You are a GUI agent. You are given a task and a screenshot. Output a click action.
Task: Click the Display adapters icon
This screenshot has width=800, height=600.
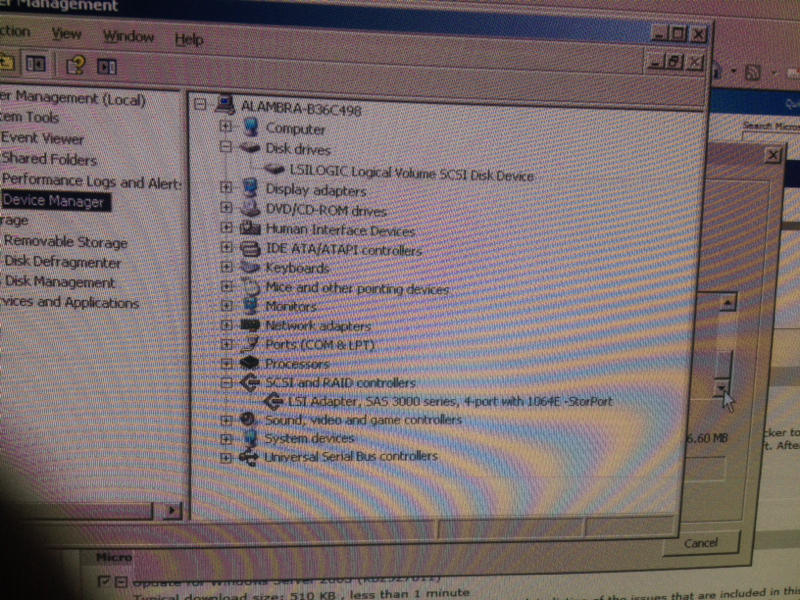pyautogui.click(x=250, y=188)
